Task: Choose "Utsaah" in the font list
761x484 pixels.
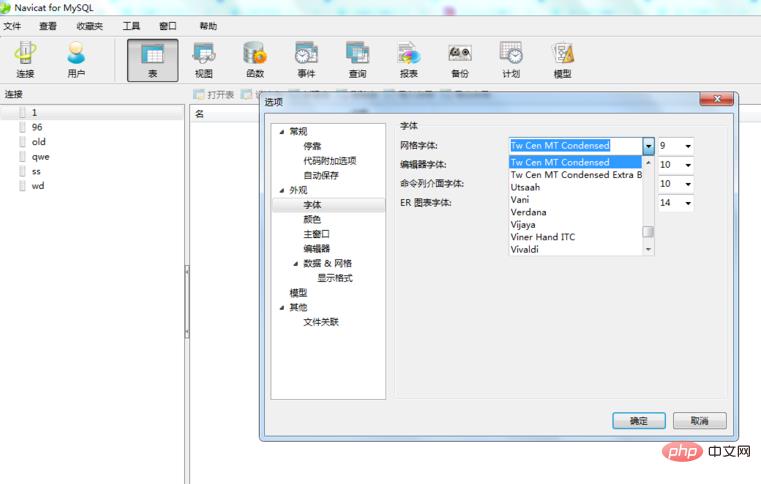Action: 576,187
